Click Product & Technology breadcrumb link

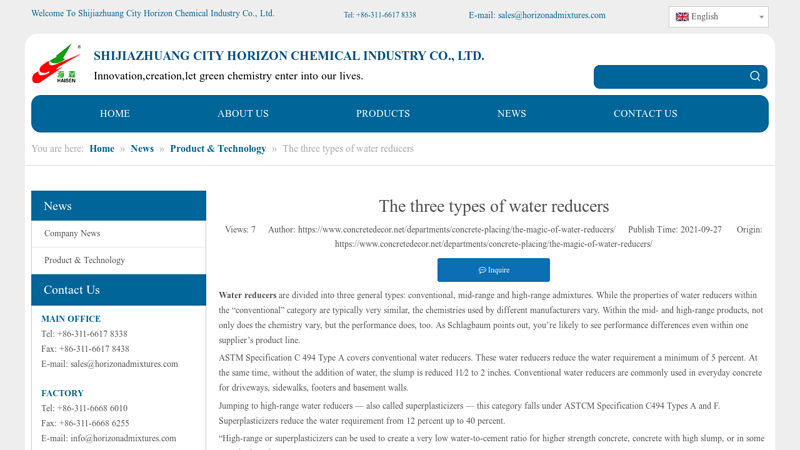(218, 148)
